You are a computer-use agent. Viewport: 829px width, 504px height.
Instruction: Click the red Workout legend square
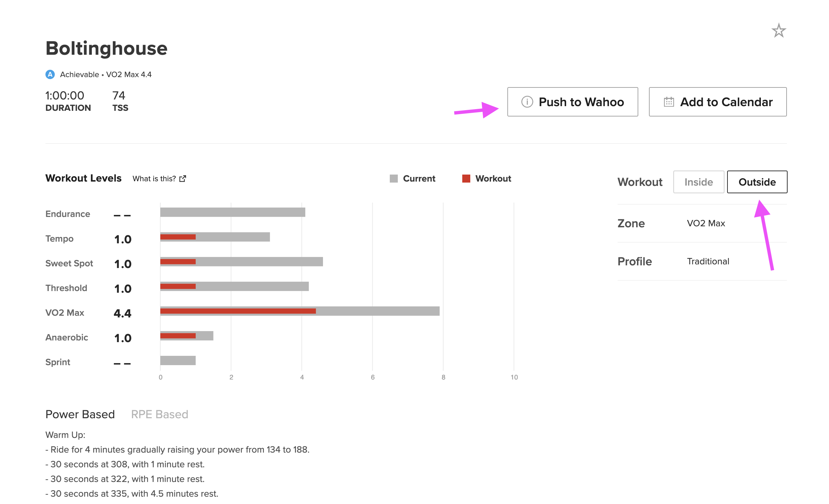pyautogui.click(x=466, y=179)
